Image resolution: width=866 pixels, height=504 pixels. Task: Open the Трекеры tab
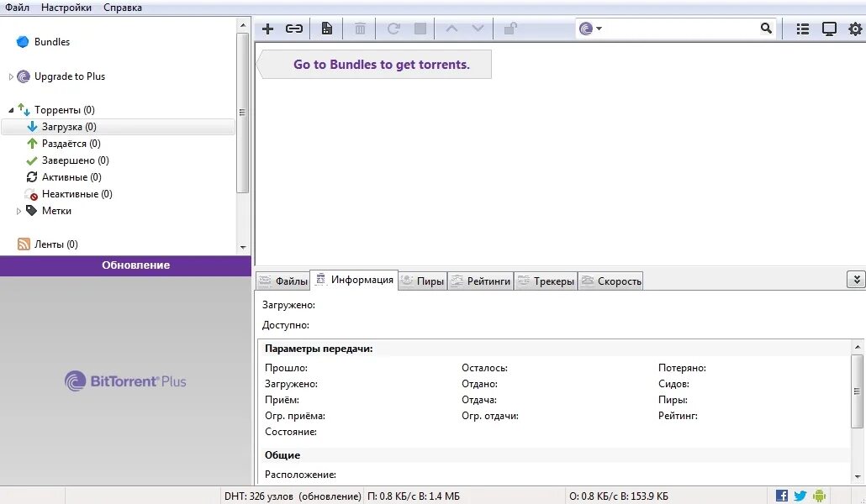click(546, 281)
